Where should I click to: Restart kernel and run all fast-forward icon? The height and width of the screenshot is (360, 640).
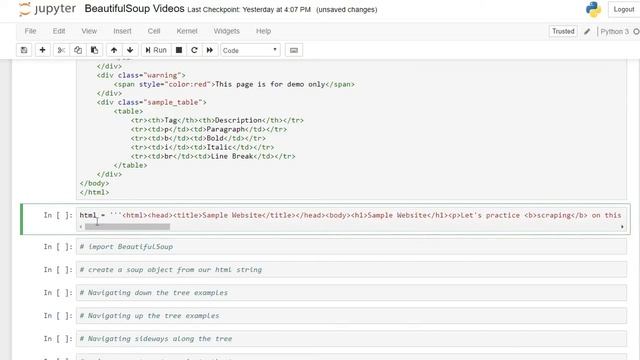(x=210, y=50)
